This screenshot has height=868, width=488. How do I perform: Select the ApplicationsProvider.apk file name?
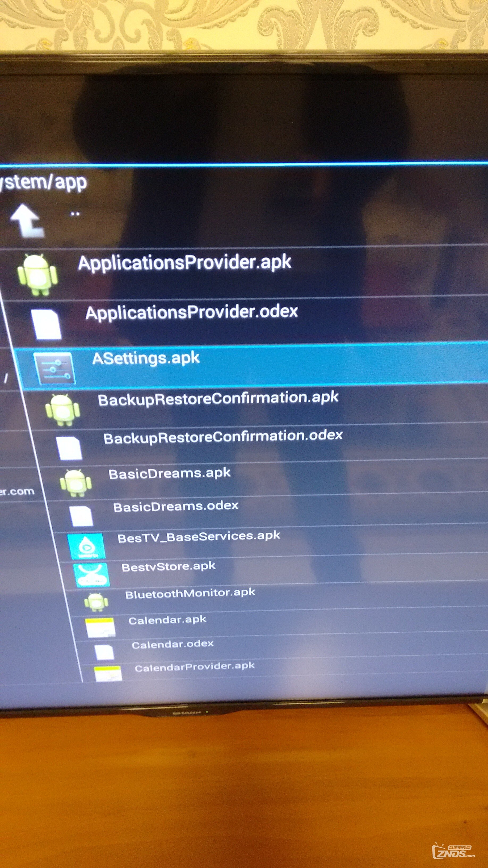pos(184,263)
